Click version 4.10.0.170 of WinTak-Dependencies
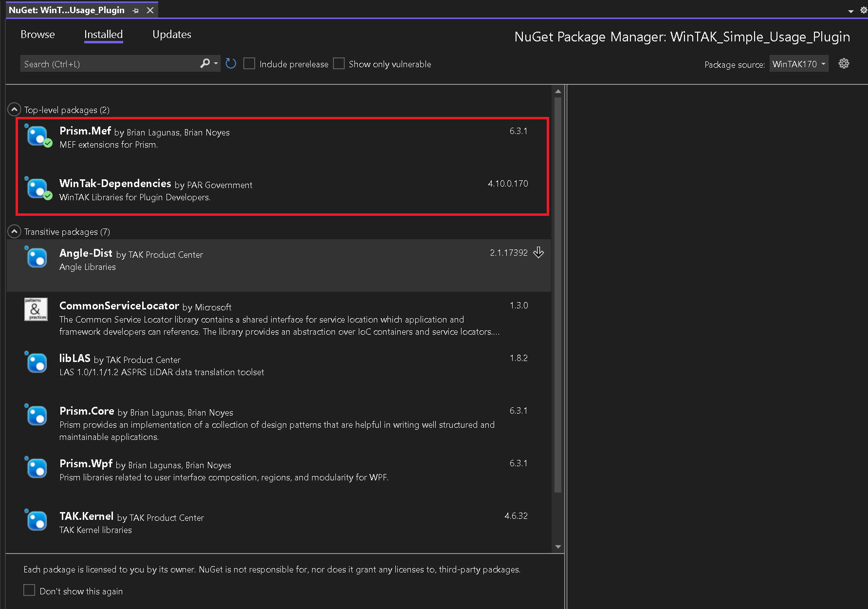 tap(508, 183)
